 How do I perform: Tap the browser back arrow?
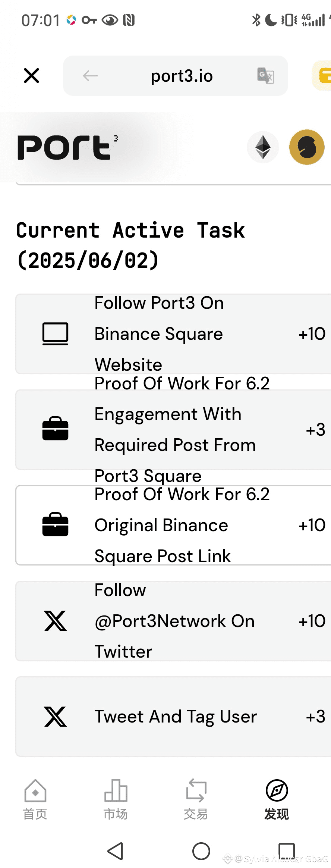[x=90, y=76]
